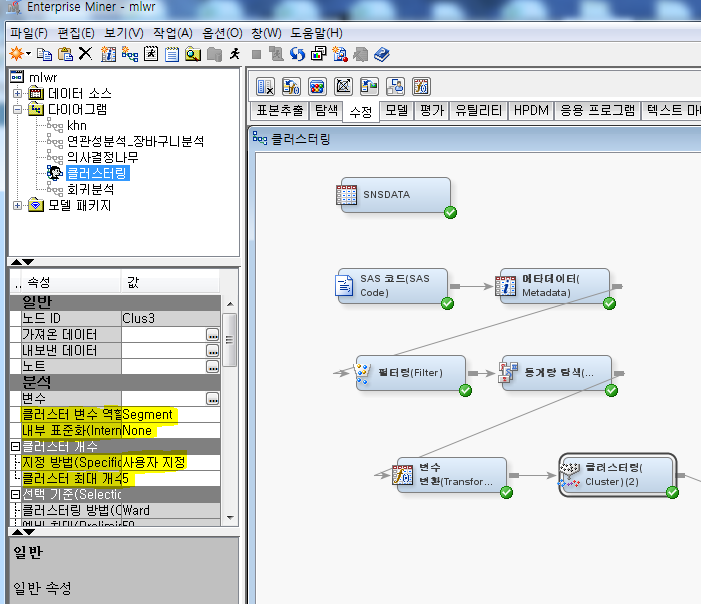This screenshot has height=604, width=701.
Task: Switch to the HPDM tab
Action: [x=531, y=110]
